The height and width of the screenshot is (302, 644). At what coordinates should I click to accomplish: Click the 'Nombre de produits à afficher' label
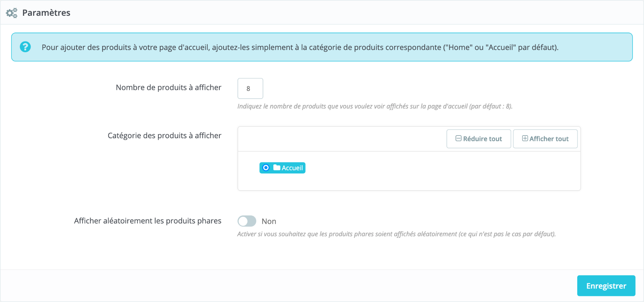(x=168, y=88)
